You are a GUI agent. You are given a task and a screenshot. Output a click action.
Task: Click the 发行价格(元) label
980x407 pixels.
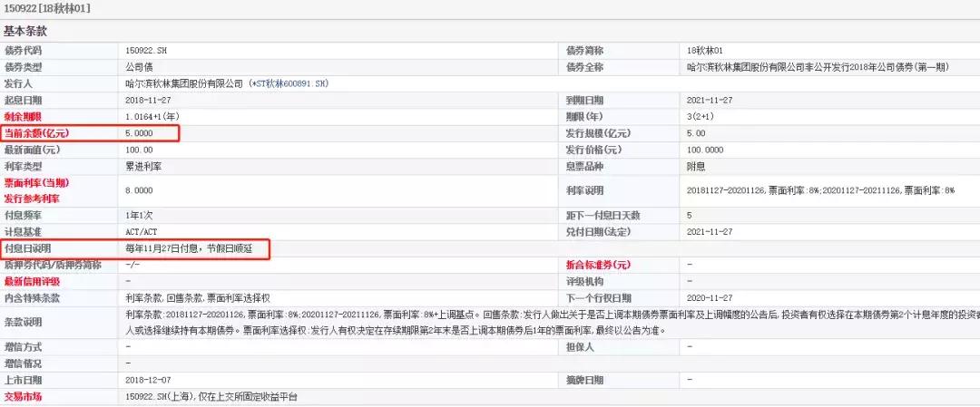pyautogui.click(x=593, y=150)
